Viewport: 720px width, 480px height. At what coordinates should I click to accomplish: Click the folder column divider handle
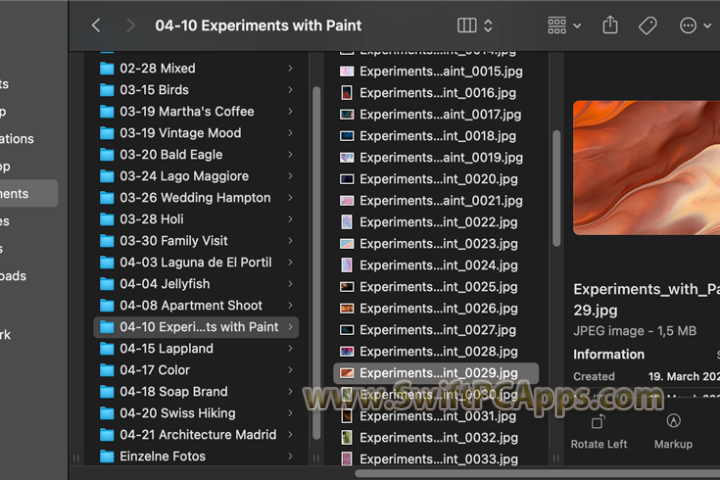76,458
